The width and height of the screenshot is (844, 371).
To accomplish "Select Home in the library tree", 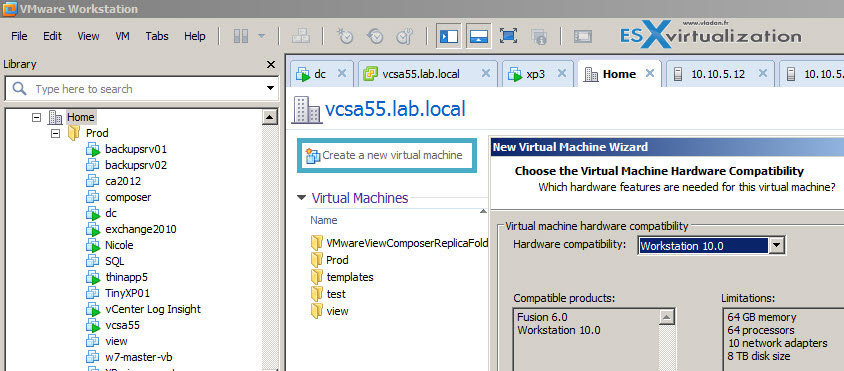I will (x=81, y=117).
